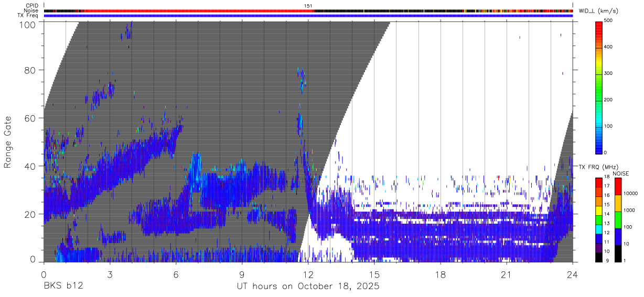Select the red-black Noise strip above the plot
This screenshot has height=297, width=644.
click(308, 10)
